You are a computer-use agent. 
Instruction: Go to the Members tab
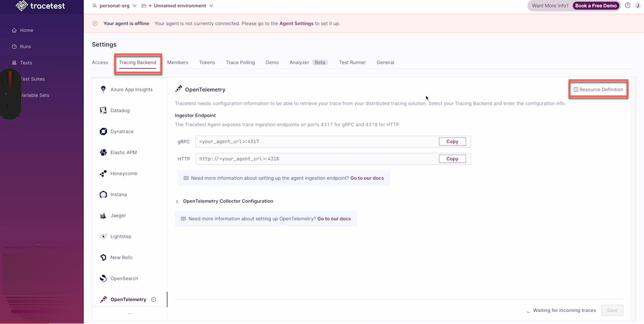[x=178, y=62]
